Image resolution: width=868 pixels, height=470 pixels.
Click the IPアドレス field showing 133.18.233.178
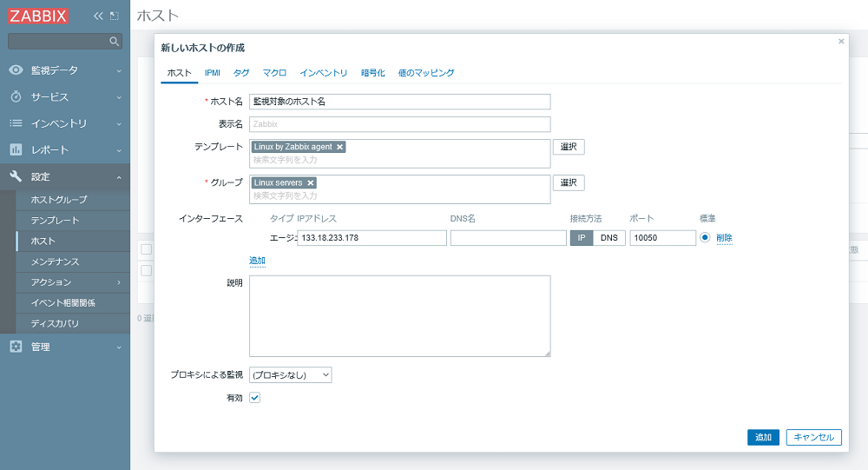(x=372, y=238)
